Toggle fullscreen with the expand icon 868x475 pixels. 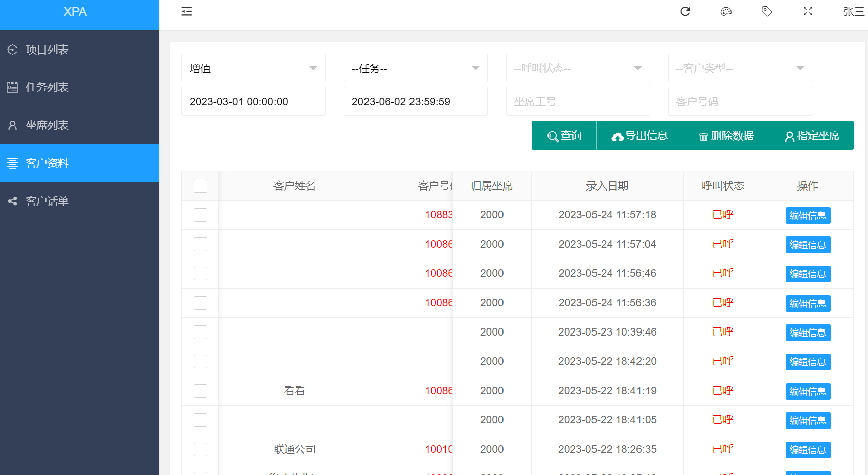[808, 11]
